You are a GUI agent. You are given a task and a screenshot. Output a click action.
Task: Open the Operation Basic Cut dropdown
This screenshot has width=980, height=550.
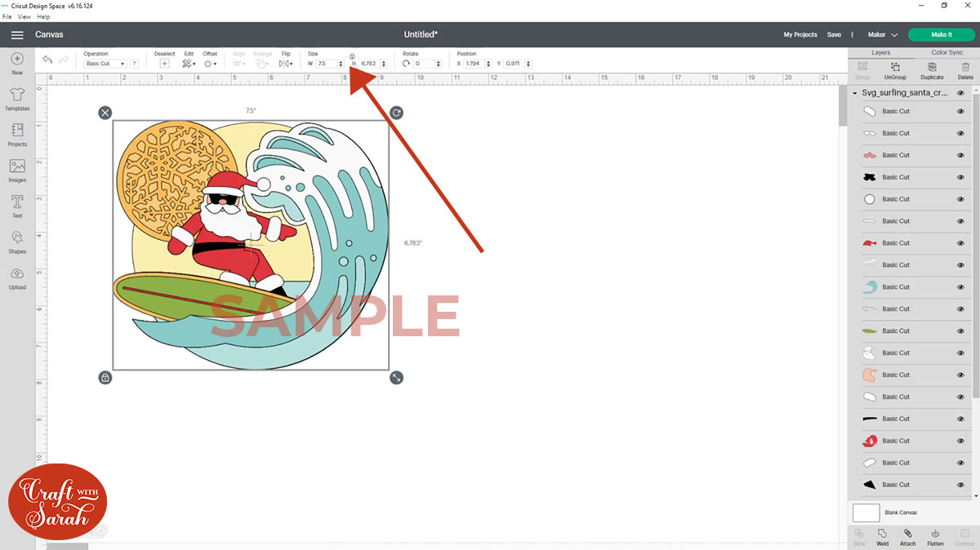pyautogui.click(x=105, y=64)
